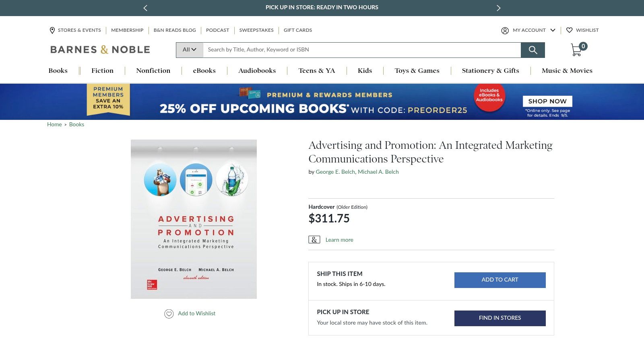The height and width of the screenshot is (362, 644).
Task: Click the Advertising and Promotion cover image
Action: (194, 219)
